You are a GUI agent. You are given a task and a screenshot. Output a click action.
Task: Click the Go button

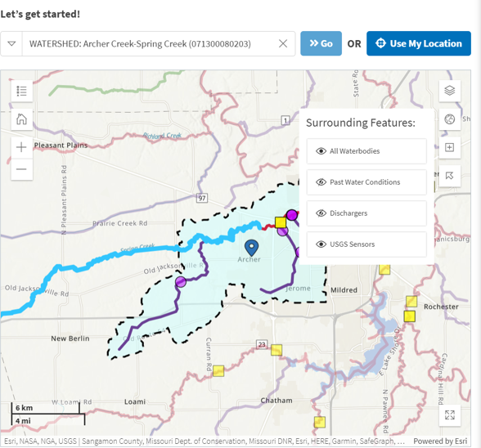[x=321, y=43]
